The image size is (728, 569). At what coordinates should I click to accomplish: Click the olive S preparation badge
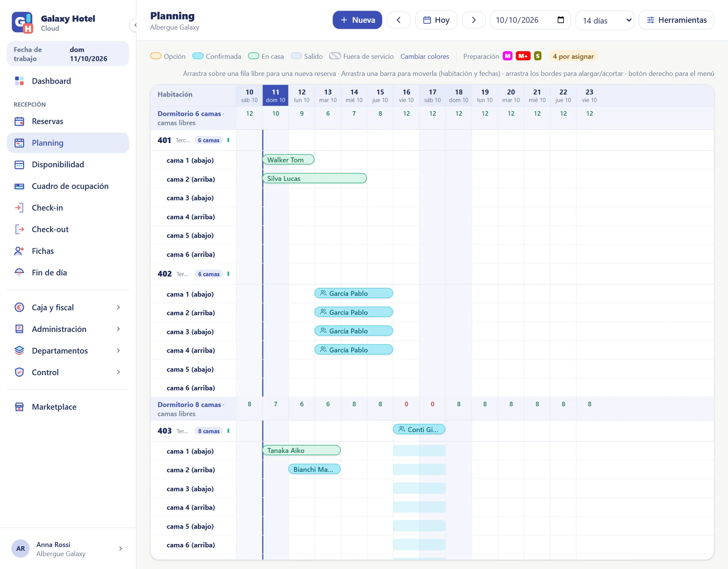pyautogui.click(x=537, y=56)
